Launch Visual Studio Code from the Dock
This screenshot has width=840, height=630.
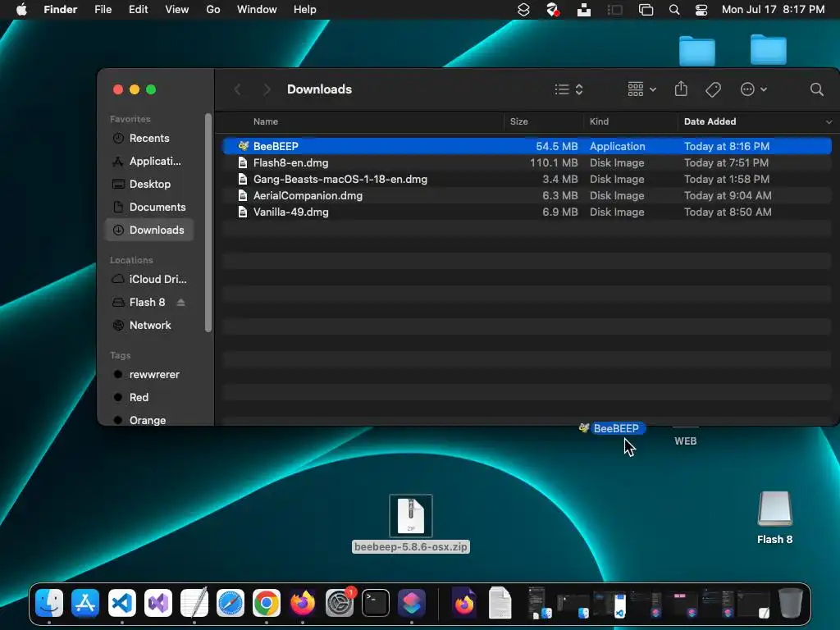pos(121,603)
